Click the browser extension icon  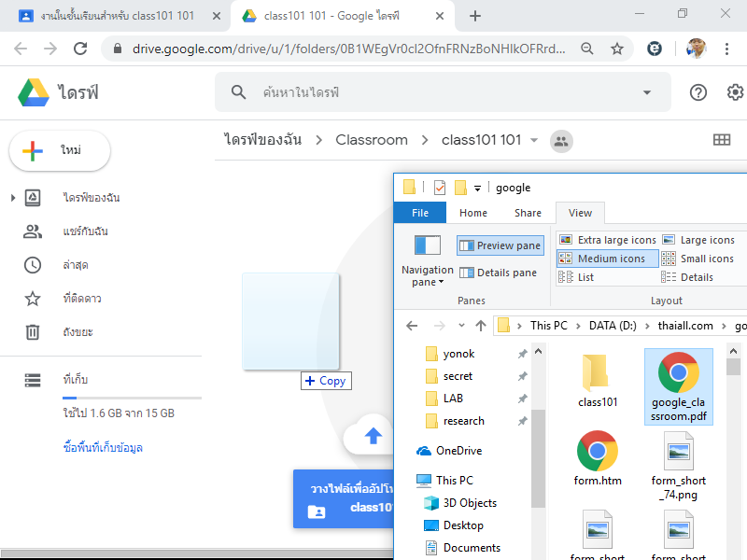(655, 49)
